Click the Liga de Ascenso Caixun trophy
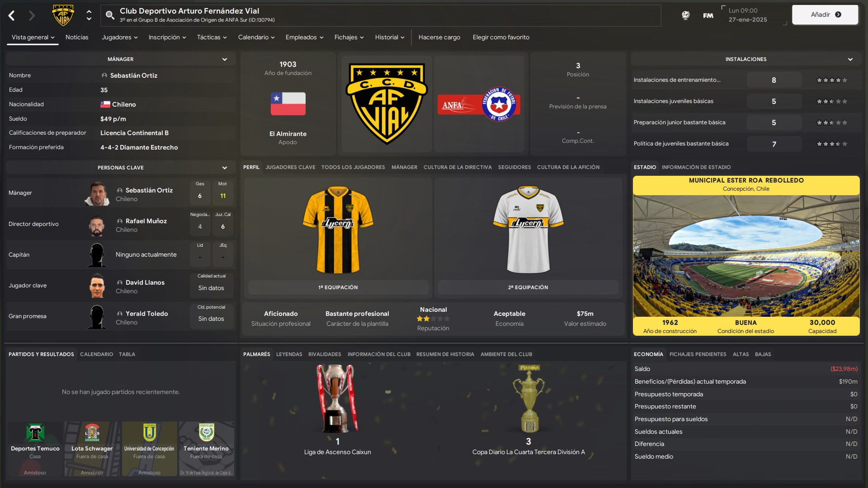868x488 pixels. (x=337, y=399)
